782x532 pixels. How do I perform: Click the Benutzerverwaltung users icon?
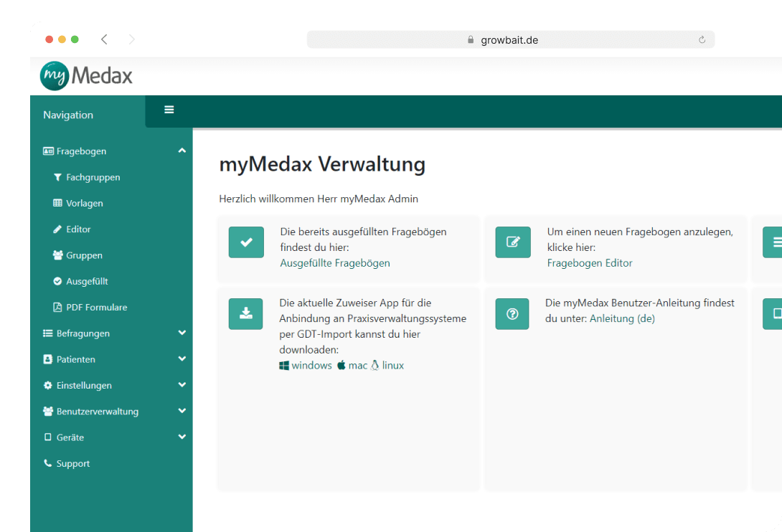coord(48,412)
